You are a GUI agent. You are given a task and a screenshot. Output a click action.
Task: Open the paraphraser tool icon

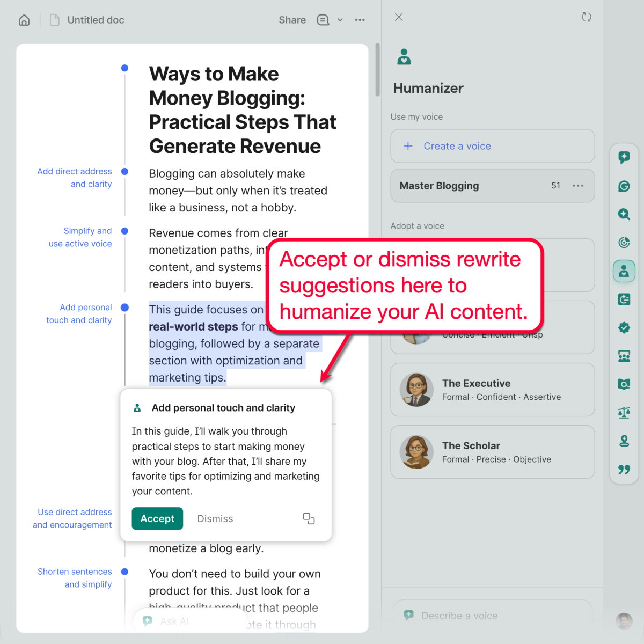624,299
